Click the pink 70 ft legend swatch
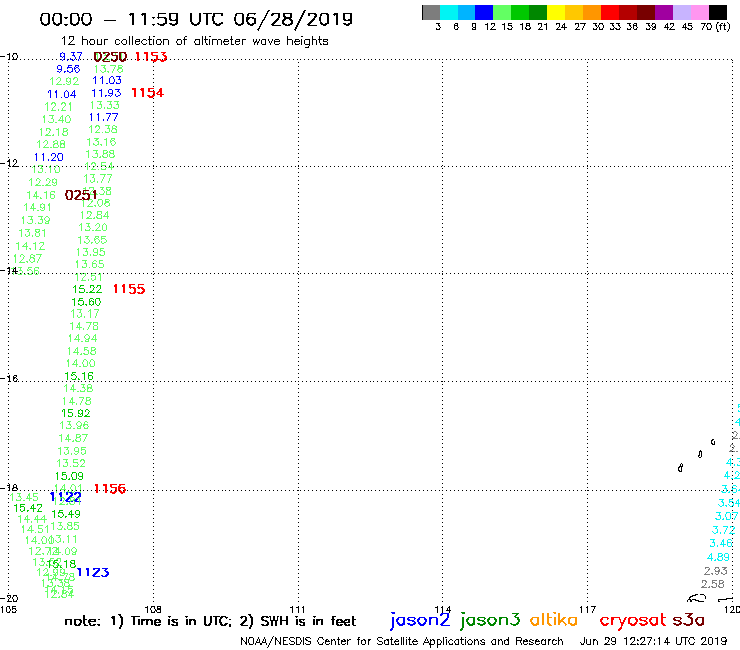The image size is (740, 650). point(699,12)
